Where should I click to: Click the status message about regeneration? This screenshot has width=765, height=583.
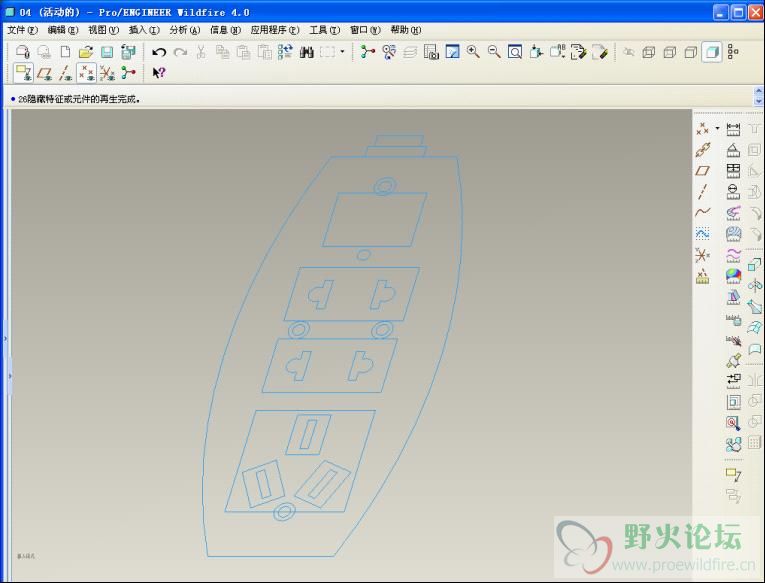point(79,99)
